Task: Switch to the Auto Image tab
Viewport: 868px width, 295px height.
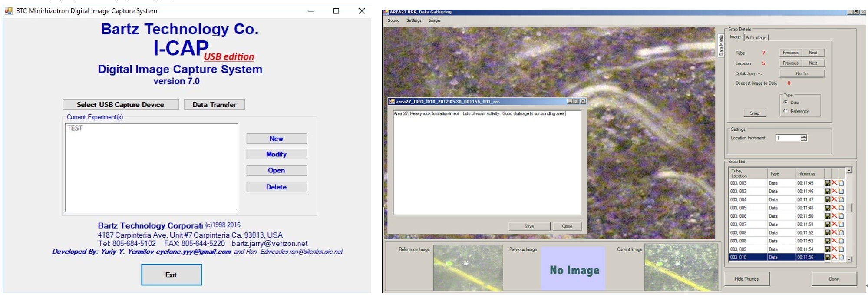Action: (756, 38)
